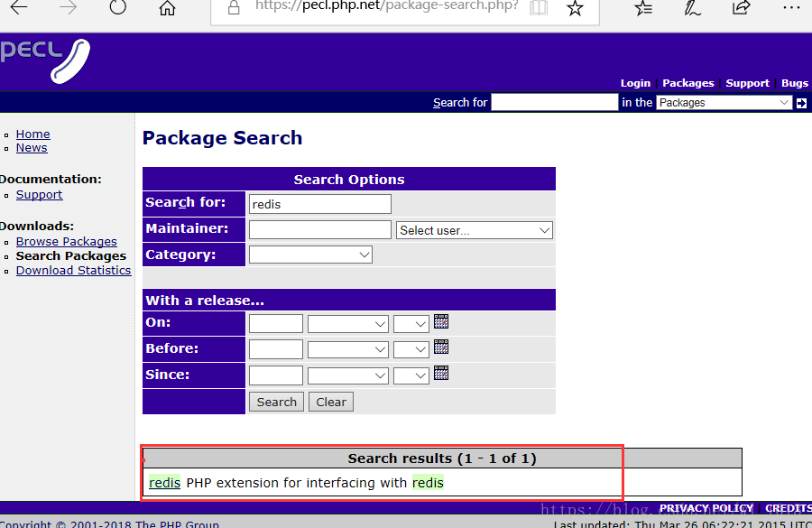This screenshot has width=812, height=528.
Task: Go back with the browser back arrow
Action: 19,7
